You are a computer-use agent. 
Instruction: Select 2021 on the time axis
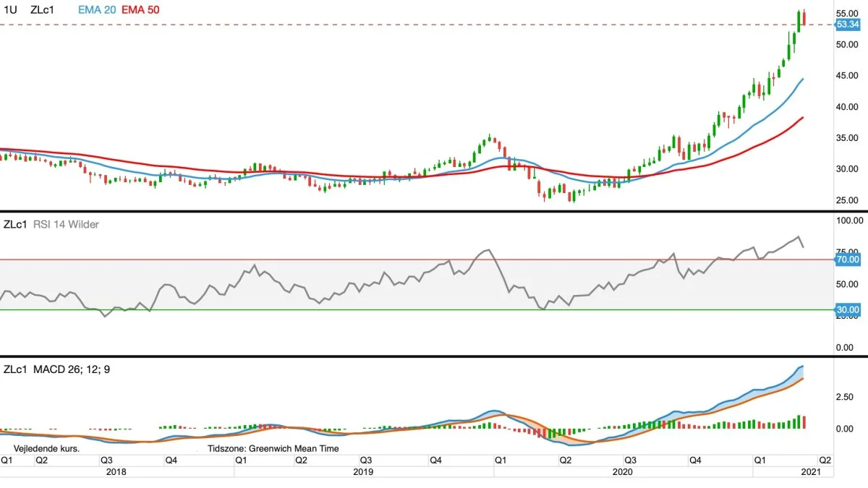[809, 471]
